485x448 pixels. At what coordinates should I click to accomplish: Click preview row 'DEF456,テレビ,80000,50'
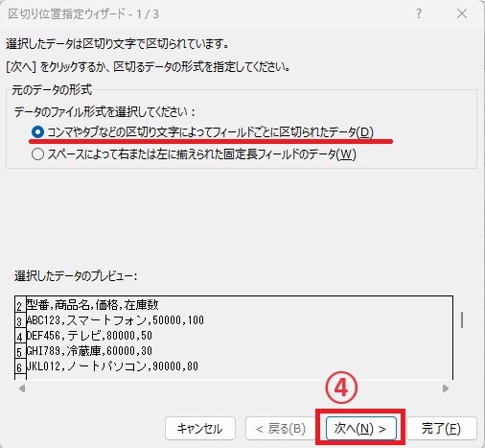89,336
